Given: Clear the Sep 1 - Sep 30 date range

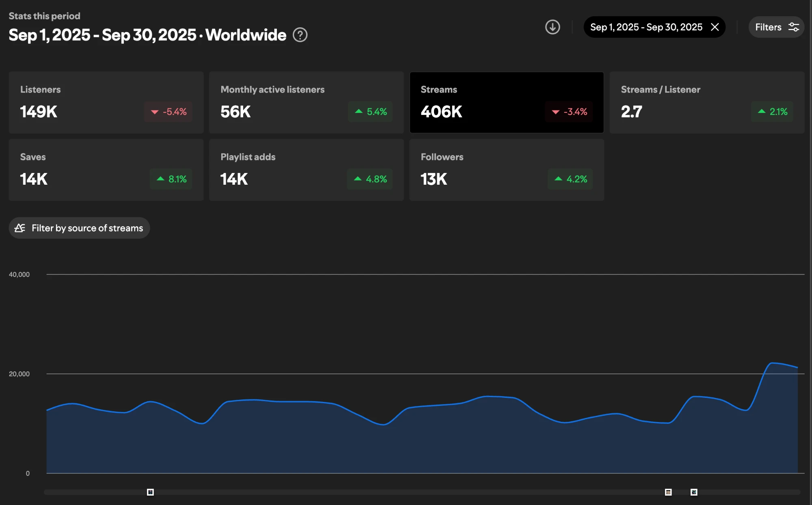Looking at the screenshot, I should tap(715, 27).
